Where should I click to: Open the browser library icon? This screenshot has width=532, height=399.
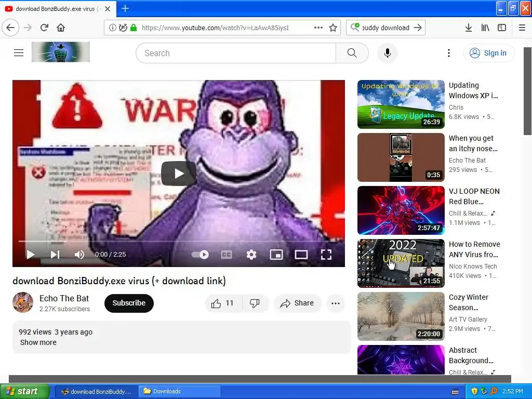tap(485, 28)
